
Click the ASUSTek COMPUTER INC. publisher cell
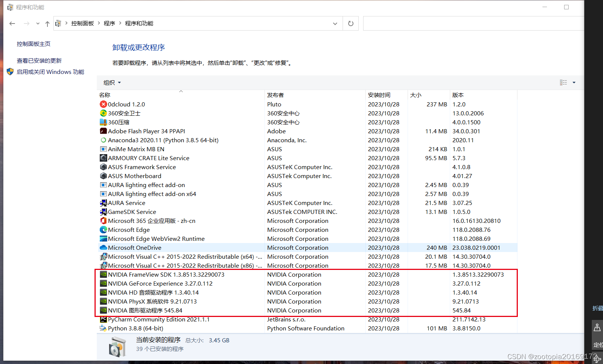pos(302,212)
